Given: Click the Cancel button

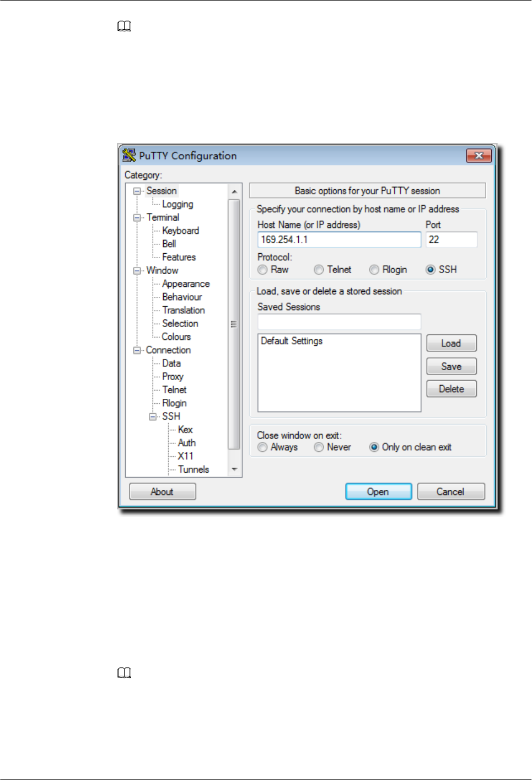Looking at the screenshot, I should (x=451, y=491).
